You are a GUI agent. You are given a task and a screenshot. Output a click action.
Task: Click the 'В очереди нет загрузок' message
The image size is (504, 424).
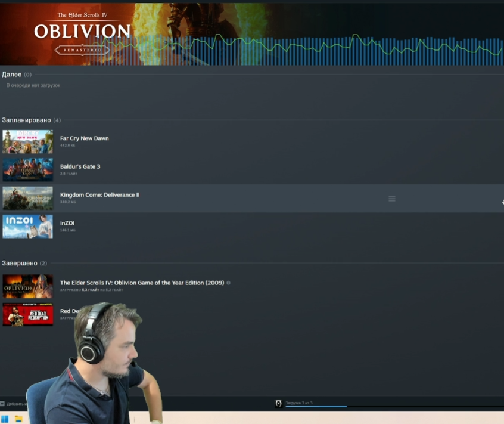33,85
